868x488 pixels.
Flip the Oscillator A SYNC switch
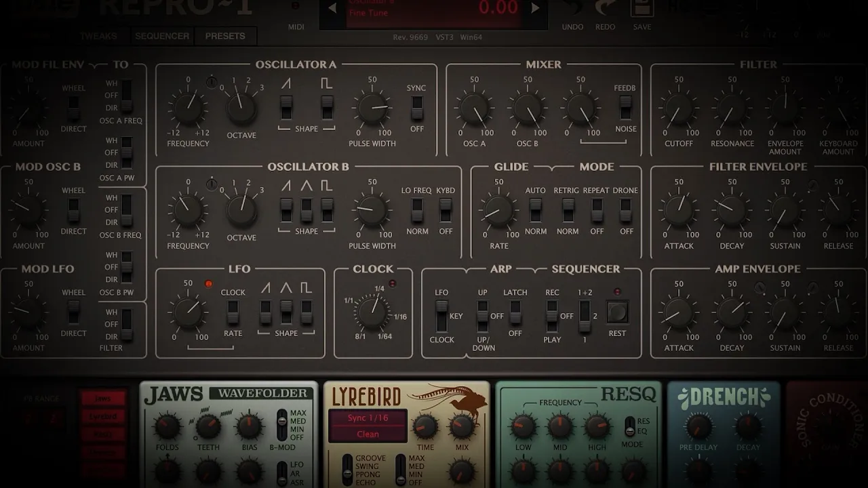(416, 108)
